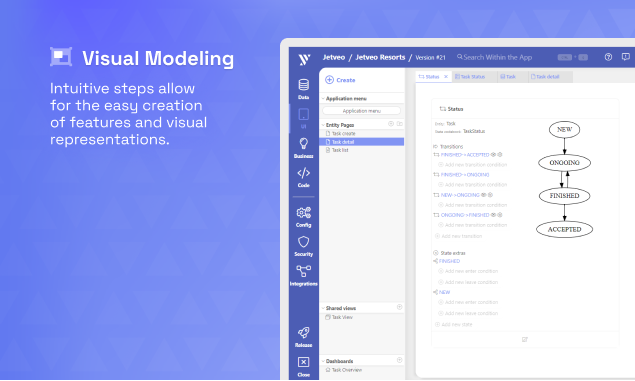Click the plus icon next to Shared views

click(399, 307)
